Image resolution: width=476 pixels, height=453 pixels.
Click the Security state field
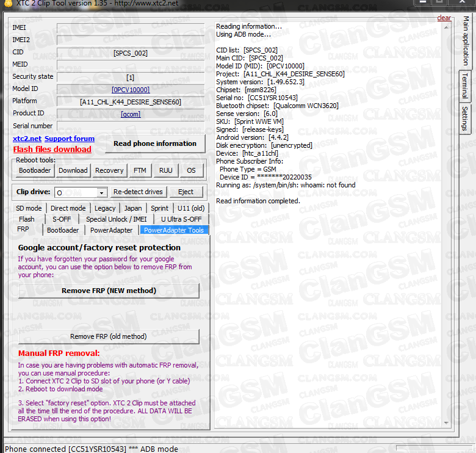click(x=131, y=78)
